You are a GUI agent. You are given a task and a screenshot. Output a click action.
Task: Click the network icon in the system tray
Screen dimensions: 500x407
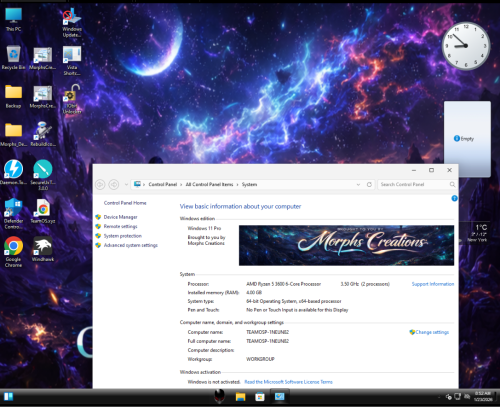[458, 397]
